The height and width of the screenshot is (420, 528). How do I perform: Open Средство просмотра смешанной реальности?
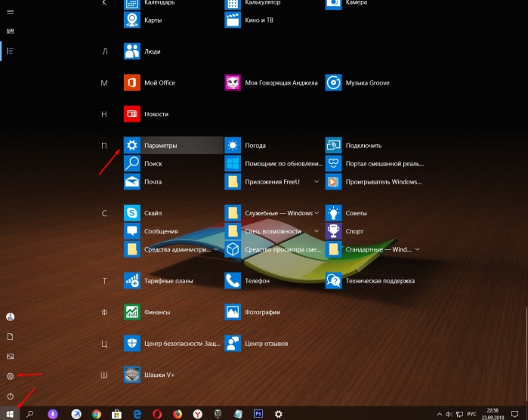273,249
